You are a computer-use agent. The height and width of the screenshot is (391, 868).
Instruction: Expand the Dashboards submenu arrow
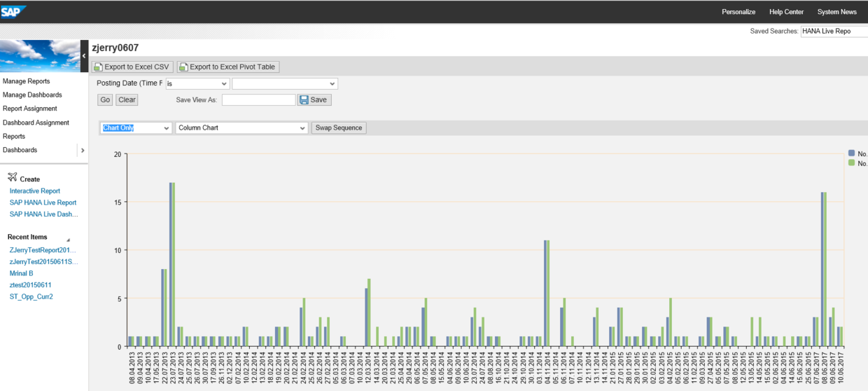click(x=82, y=150)
